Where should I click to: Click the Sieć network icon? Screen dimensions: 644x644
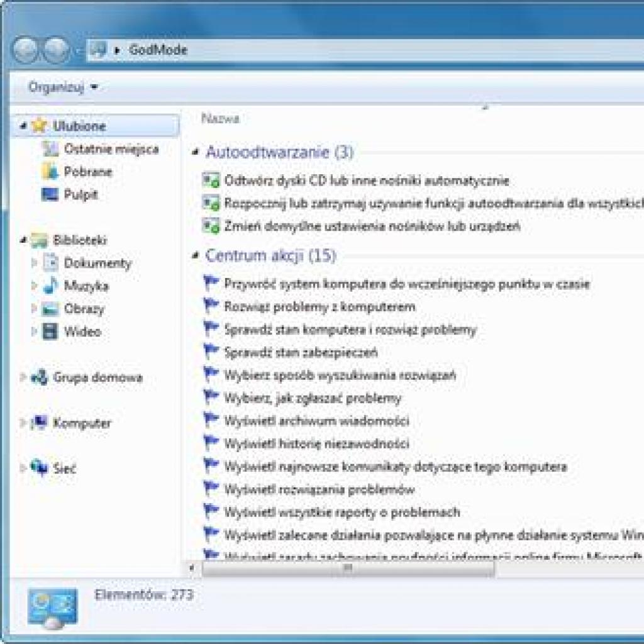(x=39, y=468)
